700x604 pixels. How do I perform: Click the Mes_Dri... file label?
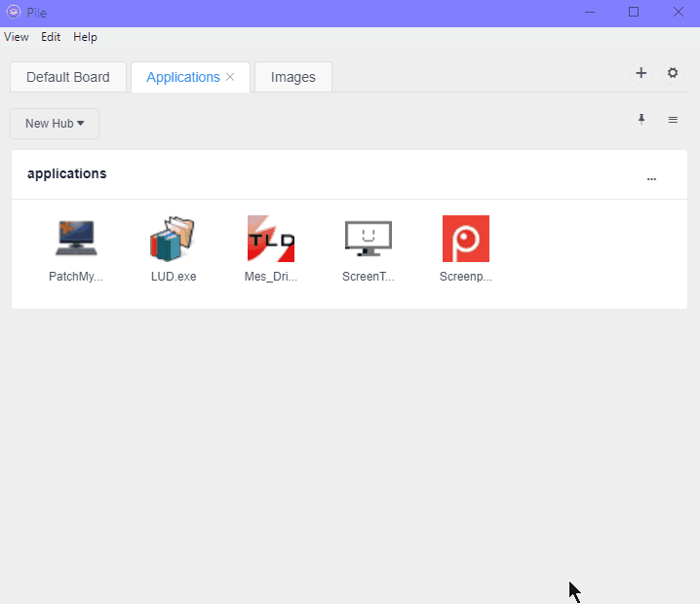[271, 277]
